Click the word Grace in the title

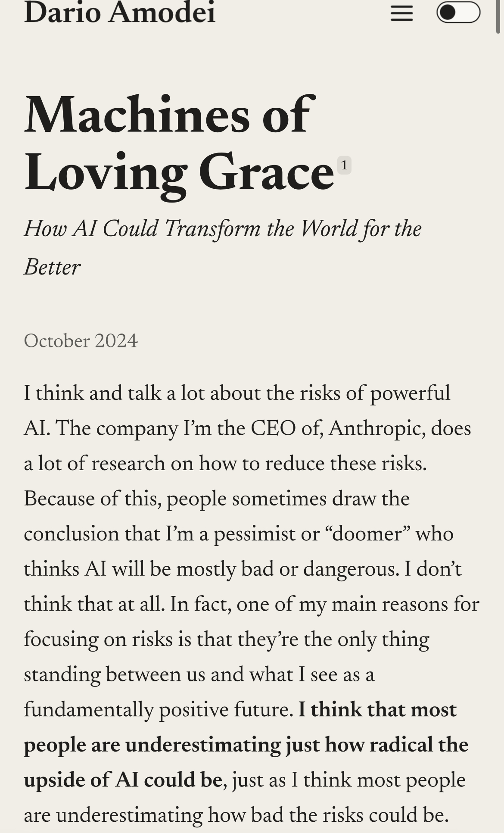click(x=266, y=172)
